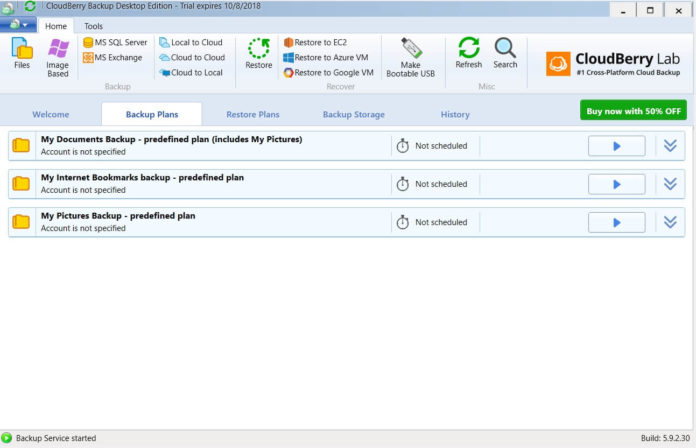Open the Welcome tab
Screen dimensions: 696x448
coord(51,115)
